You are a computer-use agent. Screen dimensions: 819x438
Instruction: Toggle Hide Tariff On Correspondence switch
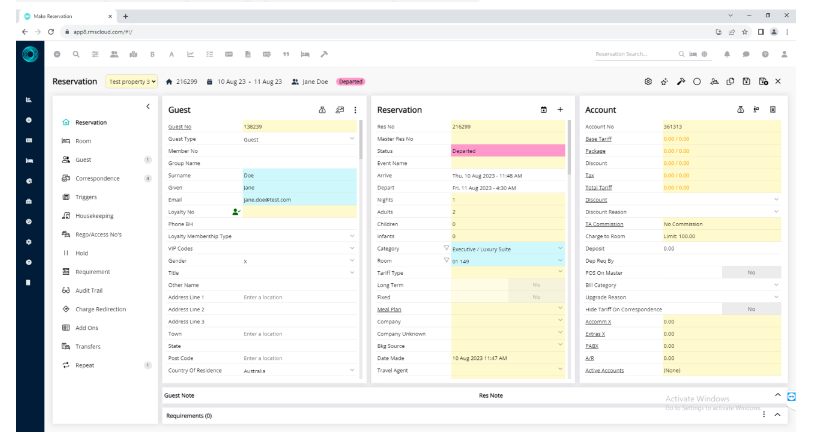pyautogui.click(x=749, y=309)
